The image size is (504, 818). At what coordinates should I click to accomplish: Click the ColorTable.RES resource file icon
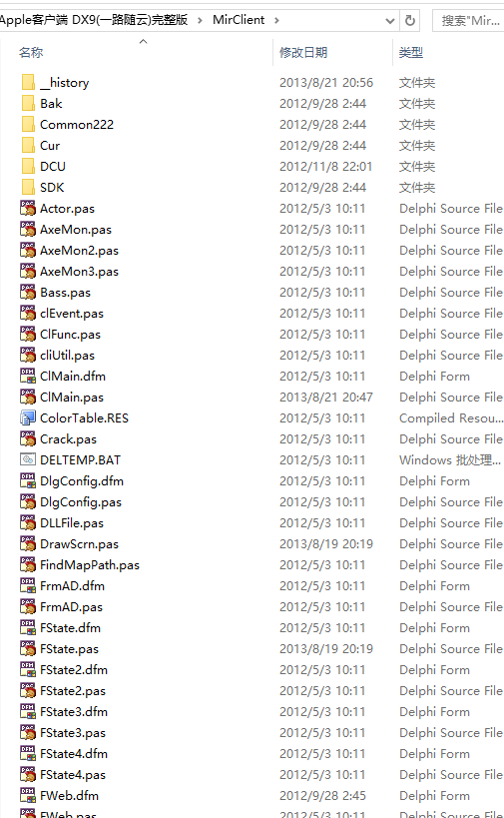(x=28, y=417)
